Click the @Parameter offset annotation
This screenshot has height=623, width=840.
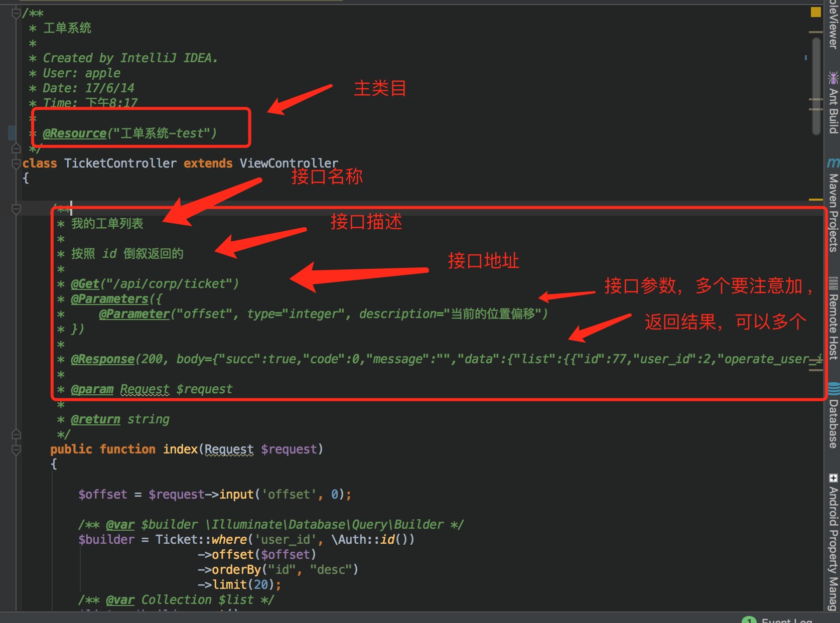click(134, 314)
